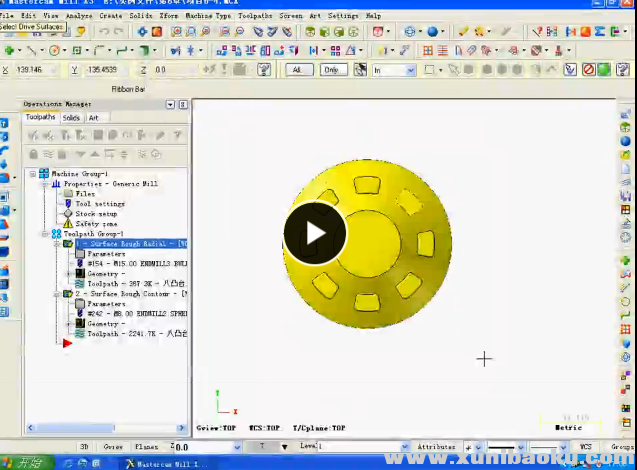Switch to the Solids tab
This screenshot has width=637, height=470.
point(71,118)
